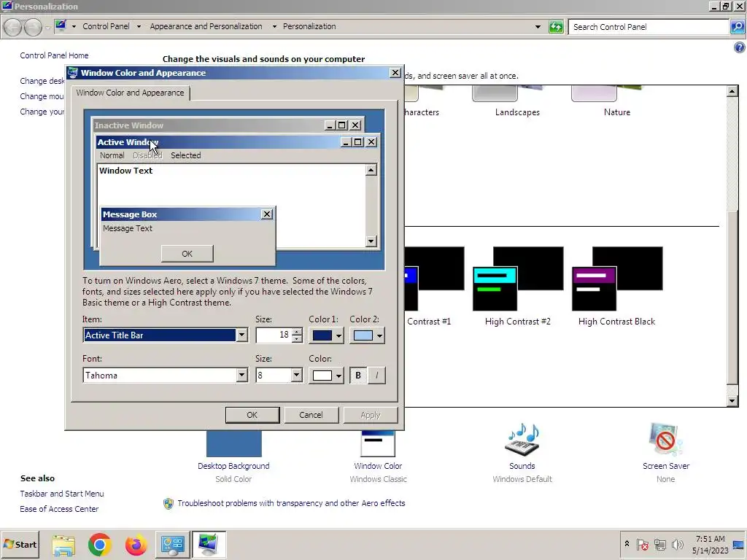Open the font Color swatch picker
Image resolution: width=747 pixels, height=560 pixels.
[x=326, y=376]
